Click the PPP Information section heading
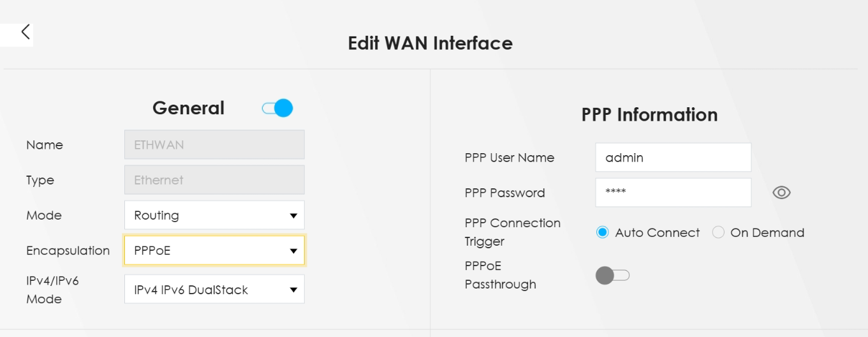The height and width of the screenshot is (337, 868). [649, 115]
